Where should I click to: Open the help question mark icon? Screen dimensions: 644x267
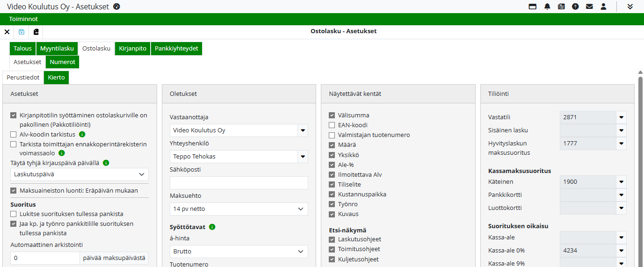(x=575, y=7)
